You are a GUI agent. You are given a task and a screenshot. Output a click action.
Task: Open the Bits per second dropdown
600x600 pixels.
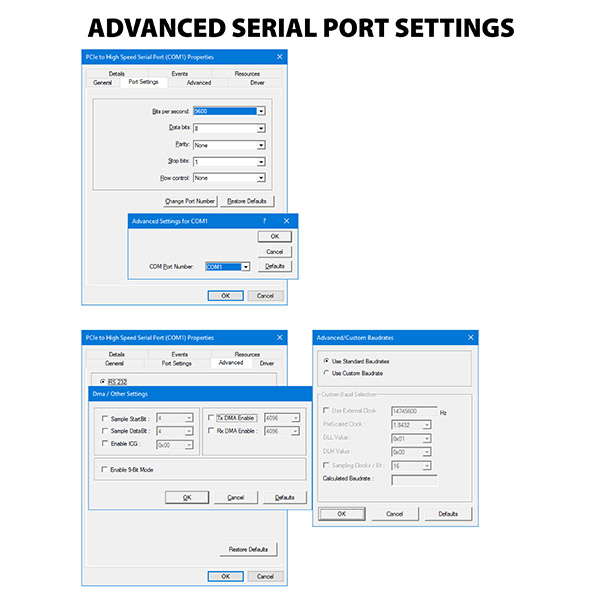[x=261, y=111]
